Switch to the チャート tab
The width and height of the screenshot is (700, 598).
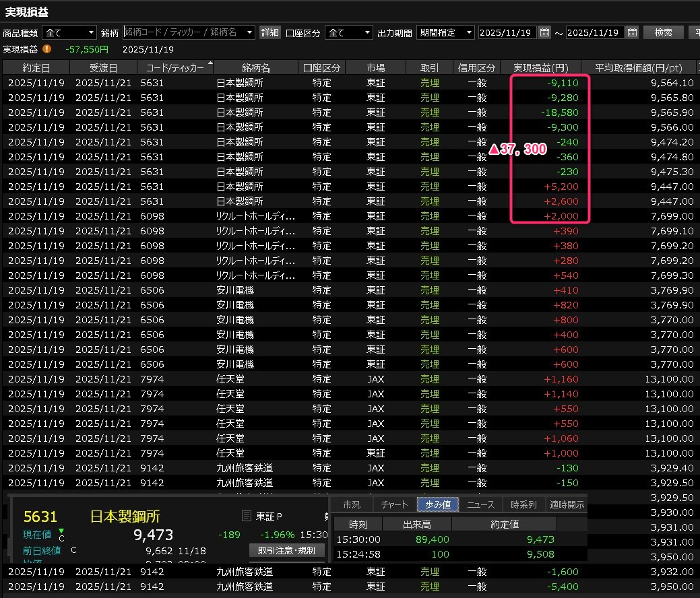click(x=394, y=504)
